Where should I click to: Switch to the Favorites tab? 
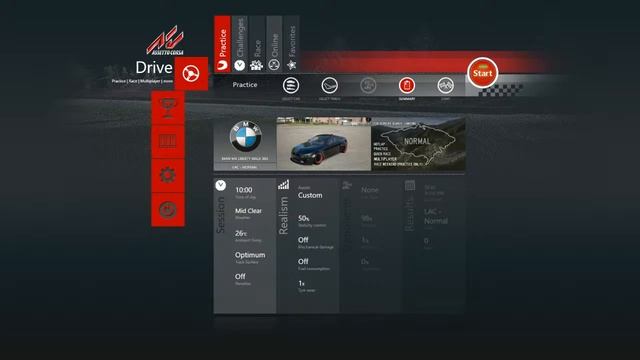click(x=291, y=44)
